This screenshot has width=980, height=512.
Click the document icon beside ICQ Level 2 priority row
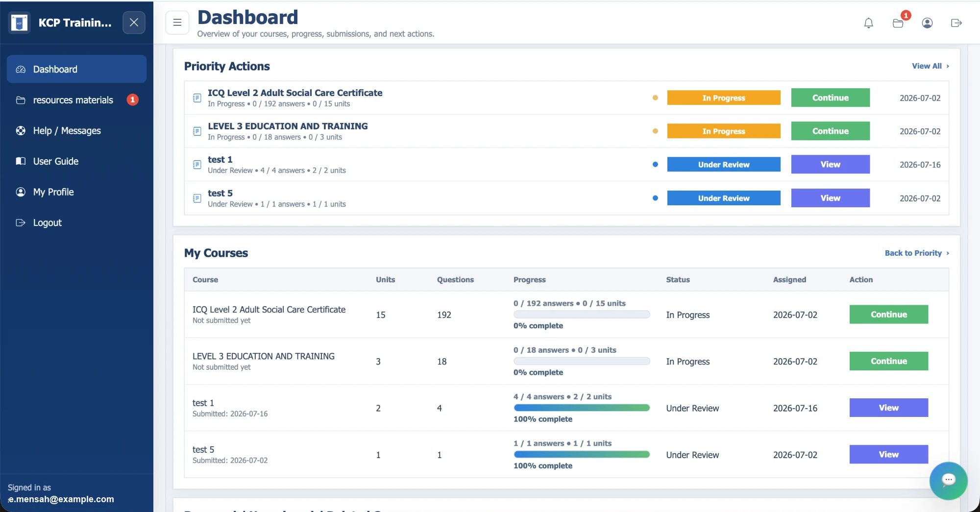pyautogui.click(x=197, y=98)
